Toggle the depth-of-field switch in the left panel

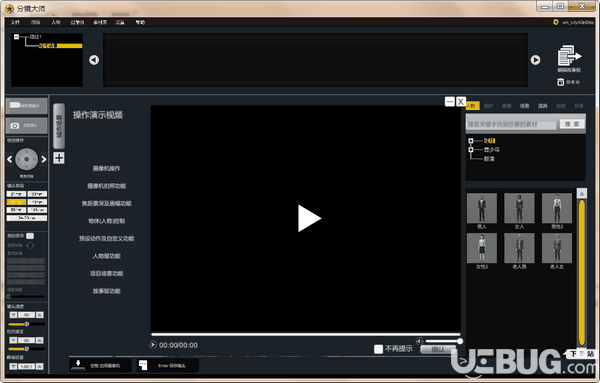point(30,236)
